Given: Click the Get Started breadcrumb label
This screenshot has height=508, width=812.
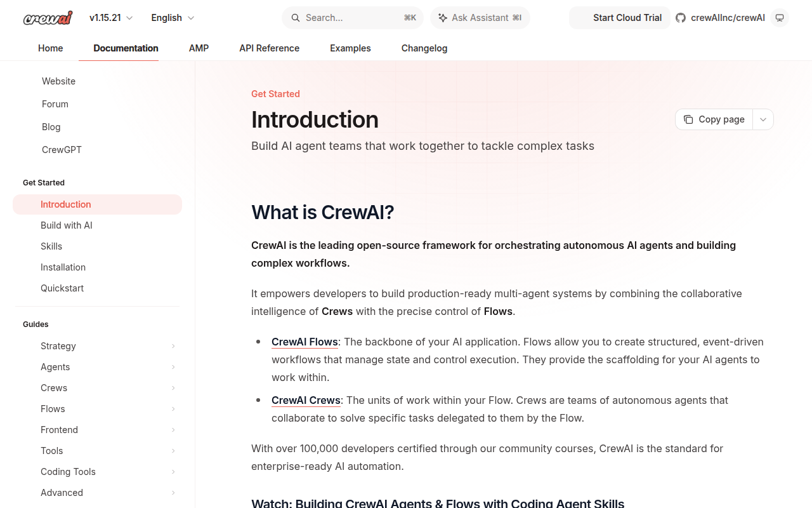Looking at the screenshot, I should 275,94.
